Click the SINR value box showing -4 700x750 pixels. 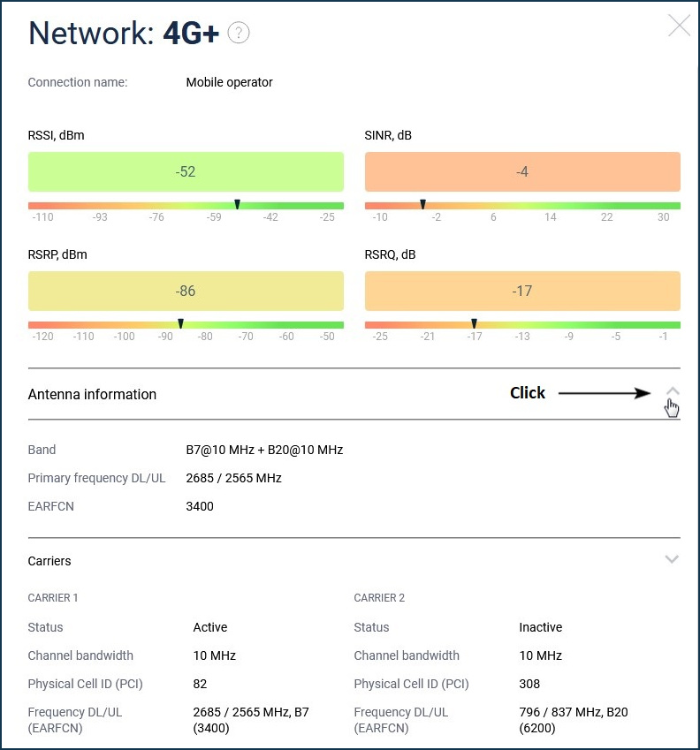[x=522, y=172]
